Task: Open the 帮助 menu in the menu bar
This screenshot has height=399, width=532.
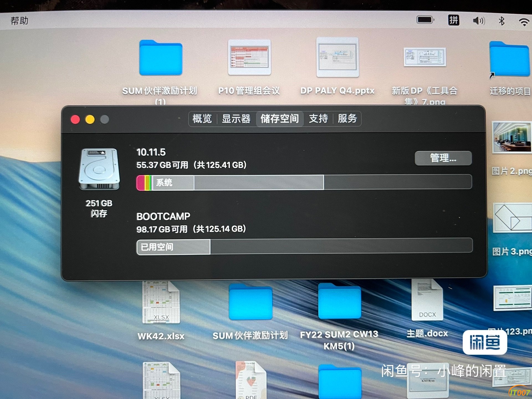Action: tap(19, 21)
